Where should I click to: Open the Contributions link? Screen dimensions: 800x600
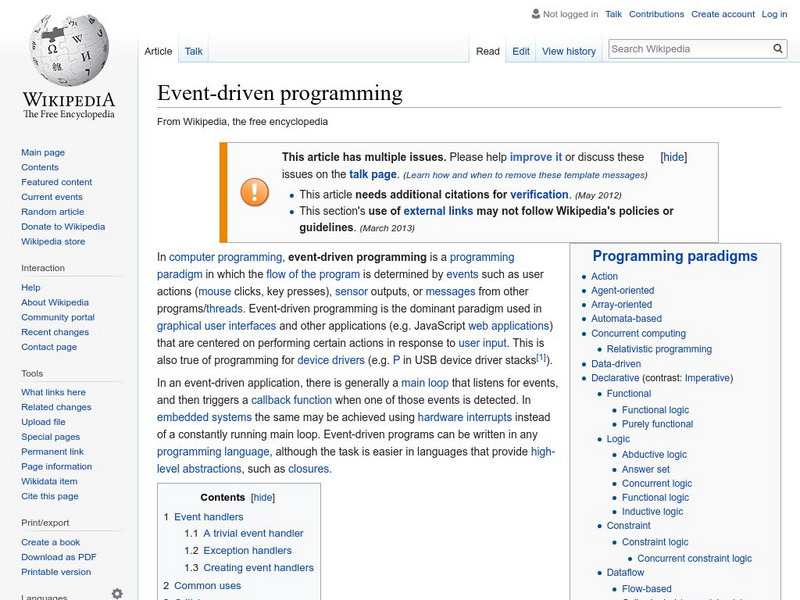(x=656, y=14)
